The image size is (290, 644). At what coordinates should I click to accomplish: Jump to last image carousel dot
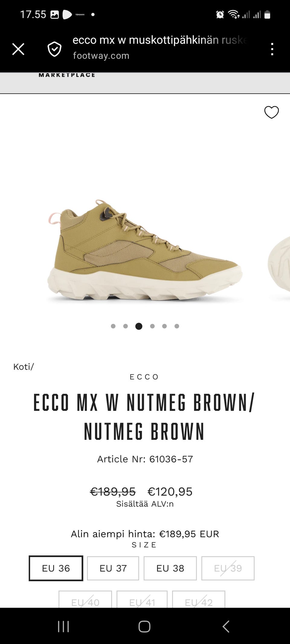[x=177, y=326]
